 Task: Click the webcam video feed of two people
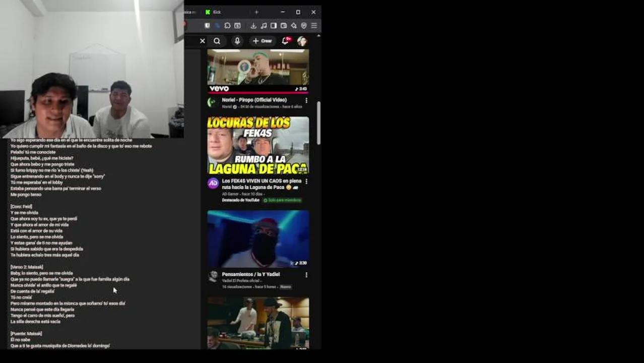(92, 69)
